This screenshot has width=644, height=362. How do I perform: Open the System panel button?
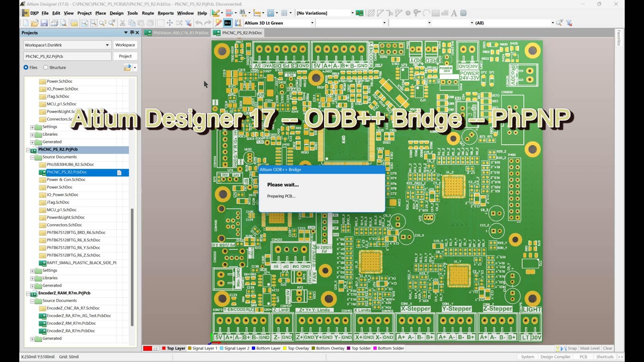527,357
